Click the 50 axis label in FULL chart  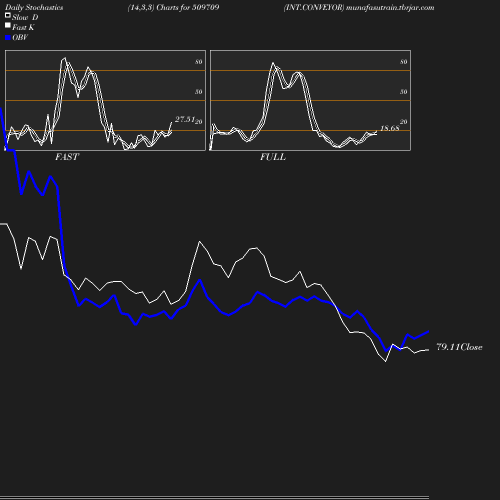[x=404, y=92]
